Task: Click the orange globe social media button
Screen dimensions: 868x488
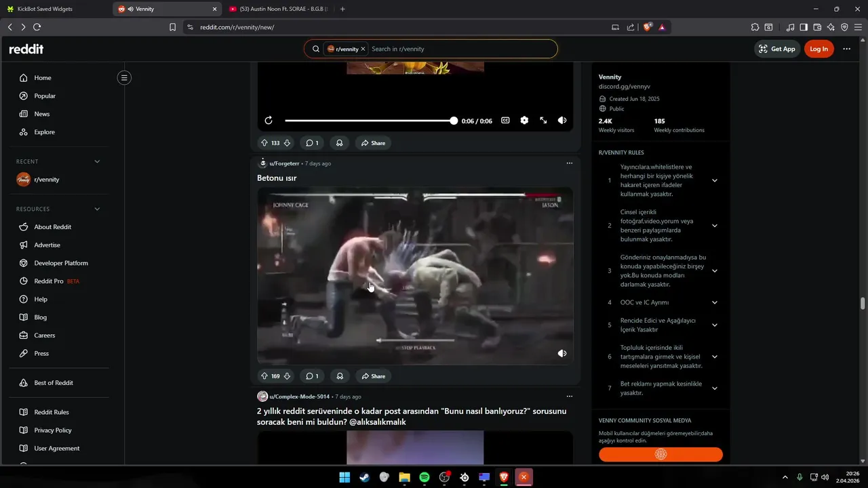Action: coord(660,454)
